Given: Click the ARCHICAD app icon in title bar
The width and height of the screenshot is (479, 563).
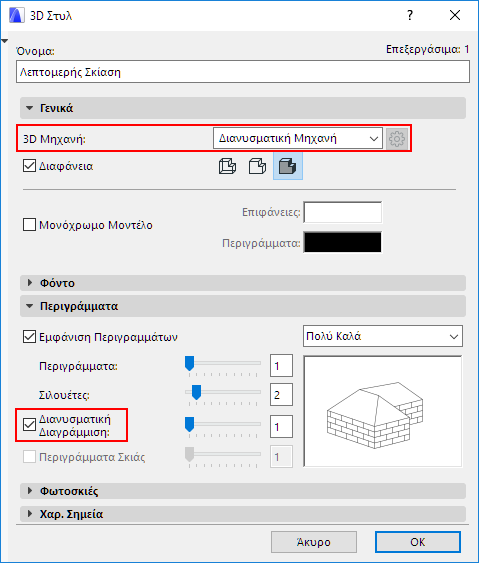Looking at the screenshot, I should [16, 15].
